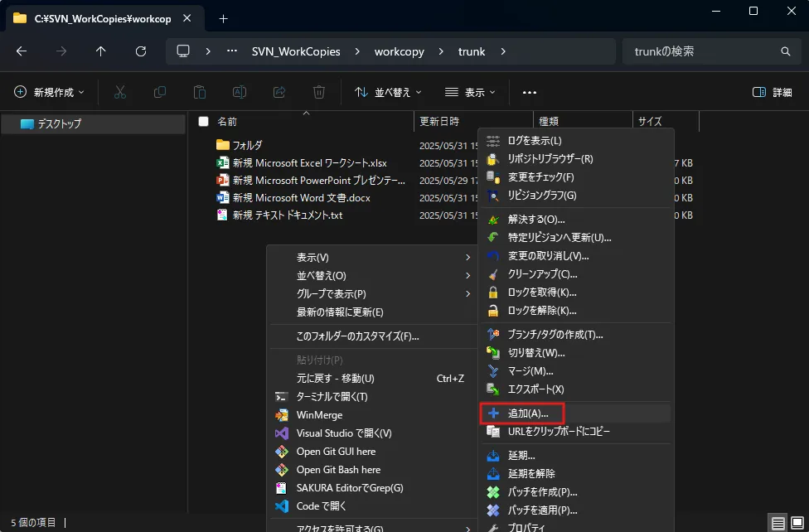Image resolution: width=809 pixels, height=532 pixels.
Task: Click the Code で開く VS Code icon
Action: (282, 506)
